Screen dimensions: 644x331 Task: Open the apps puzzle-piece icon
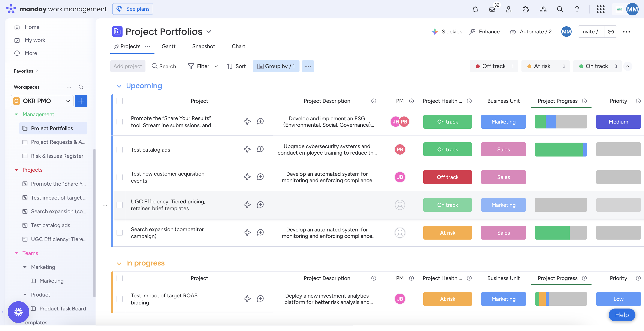(x=526, y=9)
